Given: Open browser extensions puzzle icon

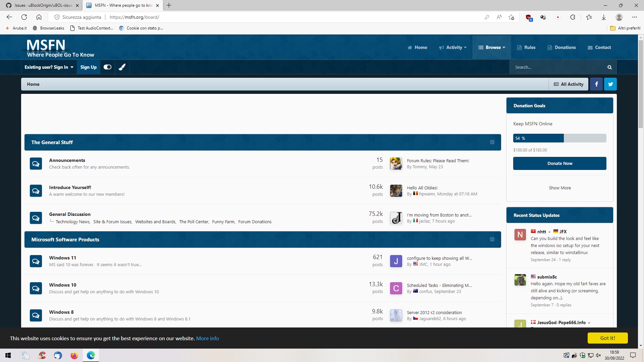Looking at the screenshot, I should coord(573,17).
